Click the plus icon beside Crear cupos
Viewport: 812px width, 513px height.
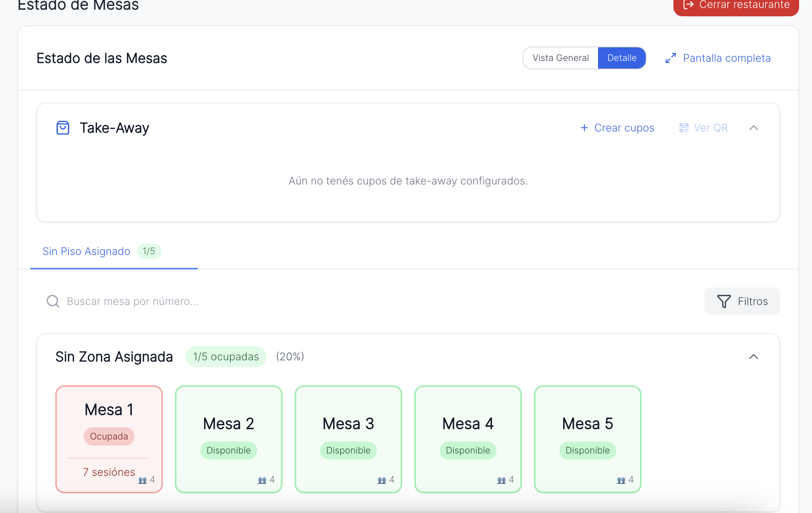pos(584,128)
